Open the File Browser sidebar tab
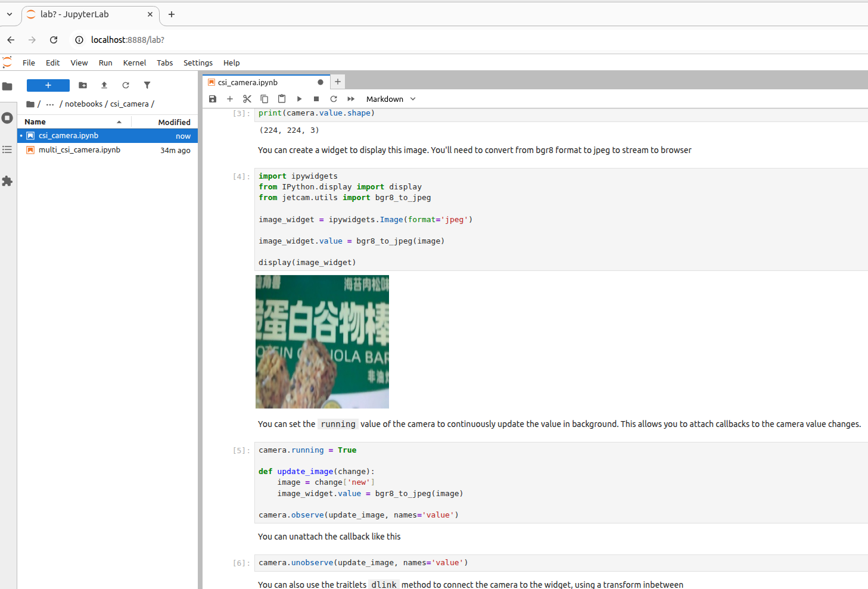Viewport: 868px width, 589px height. (7, 86)
